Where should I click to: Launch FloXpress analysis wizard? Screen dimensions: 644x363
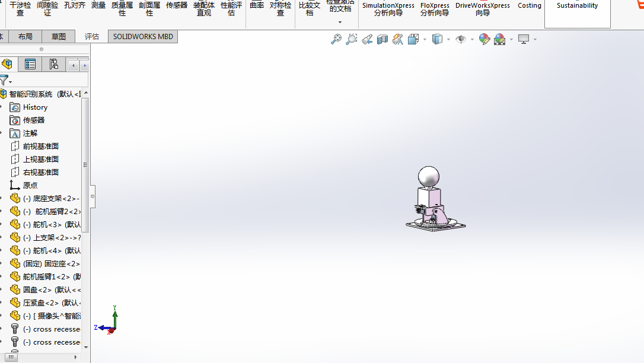435,9
